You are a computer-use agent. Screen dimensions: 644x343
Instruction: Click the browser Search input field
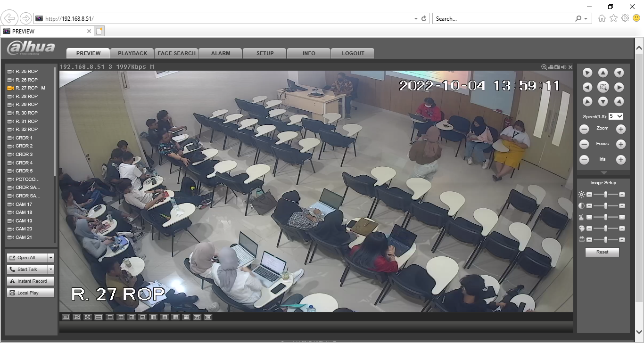[x=504, y=19]
